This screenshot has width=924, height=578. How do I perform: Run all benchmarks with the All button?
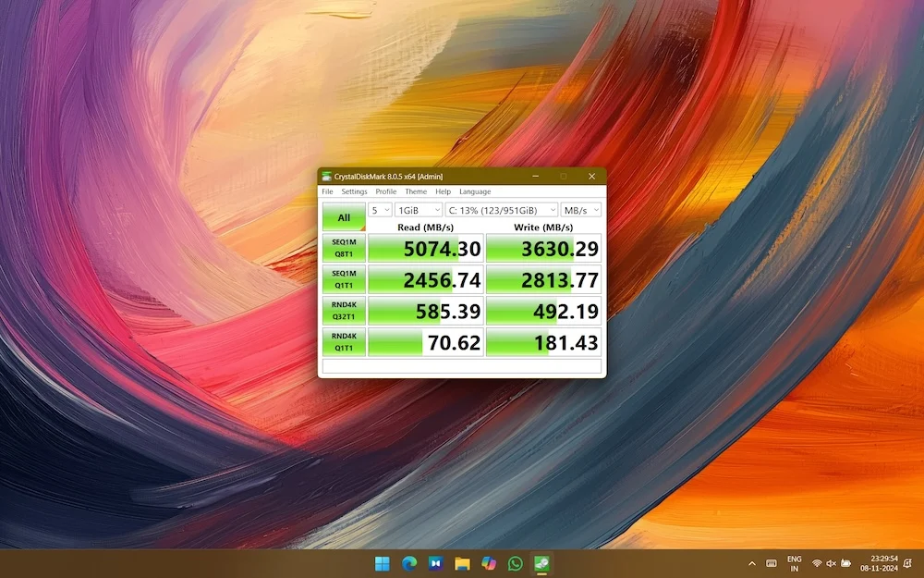click(344, 217)
